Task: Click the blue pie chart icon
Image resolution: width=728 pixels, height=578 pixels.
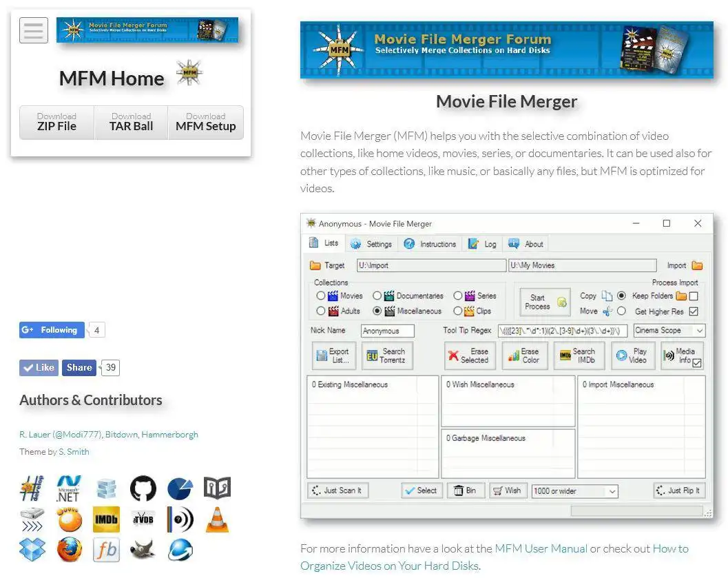Action: (180, 488)
